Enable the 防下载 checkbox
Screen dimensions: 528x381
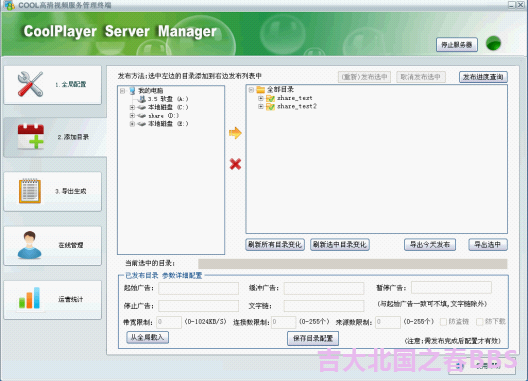(x=480, y=322)
